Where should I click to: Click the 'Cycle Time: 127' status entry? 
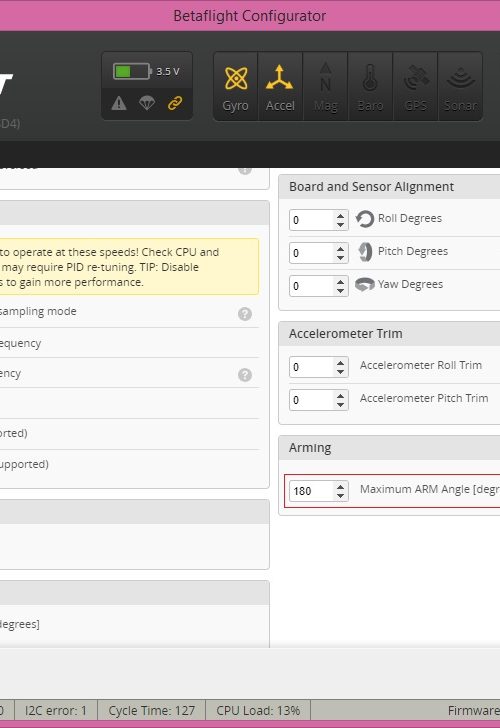tap(151, 710)
